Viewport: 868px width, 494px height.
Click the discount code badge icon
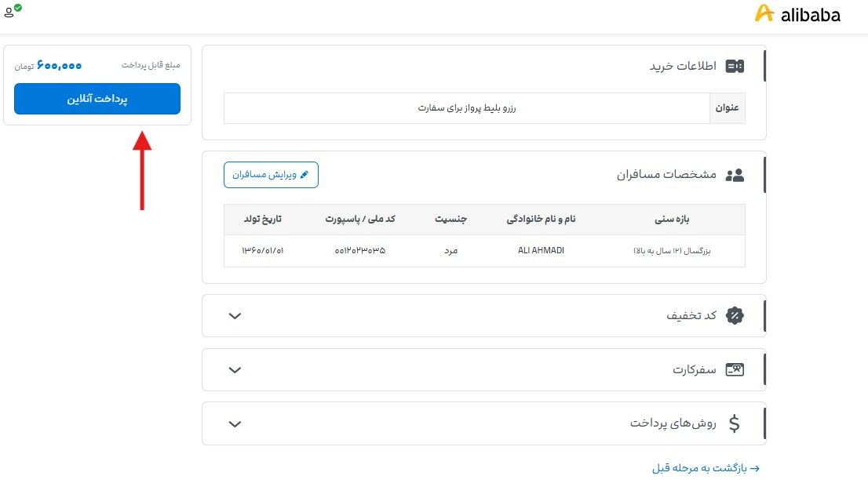click(x=735, y=315)
